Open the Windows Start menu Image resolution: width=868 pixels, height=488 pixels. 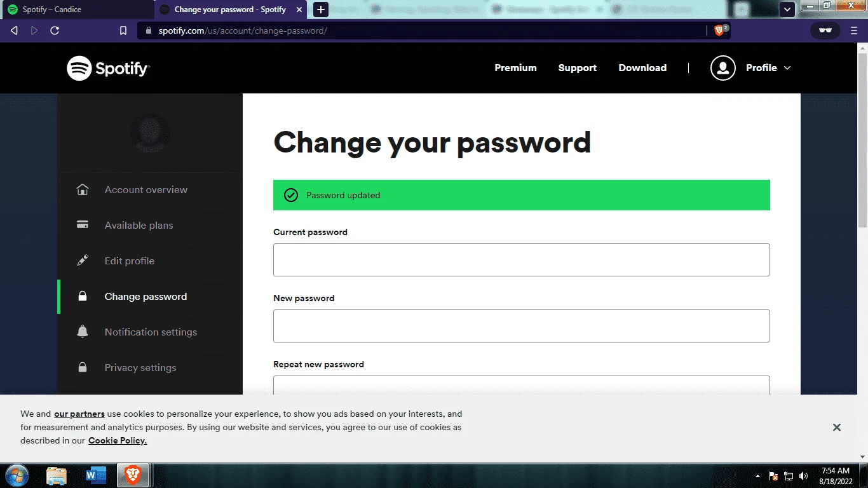tap(17, 475)
